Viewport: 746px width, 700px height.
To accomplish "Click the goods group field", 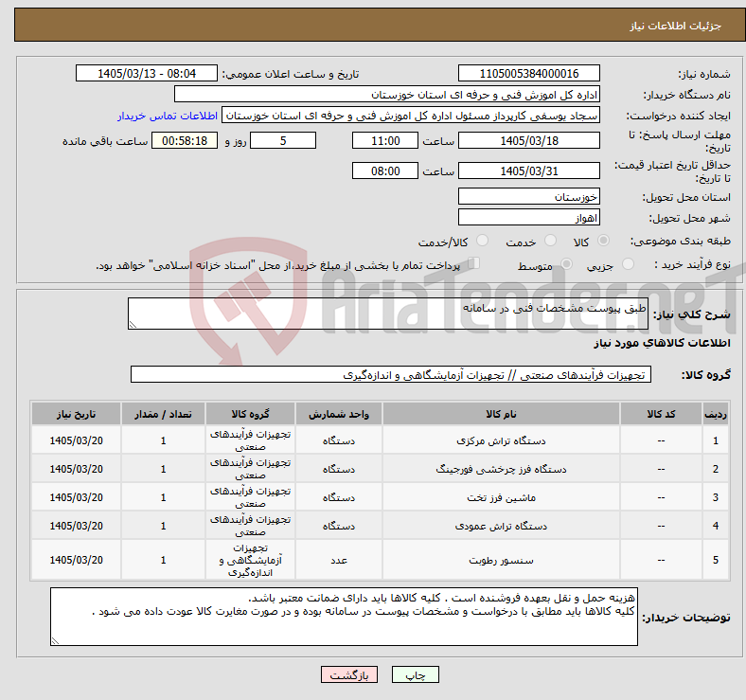I will coord(391,375).
